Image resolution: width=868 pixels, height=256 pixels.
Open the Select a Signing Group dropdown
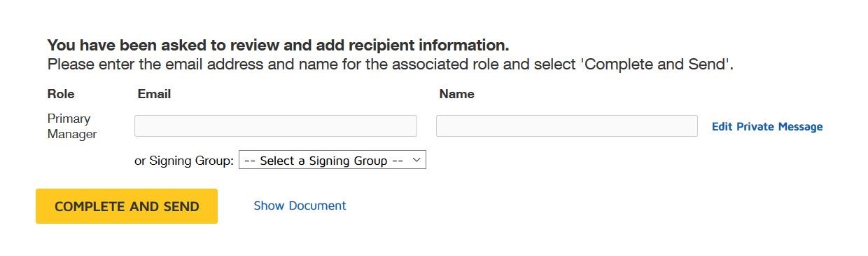point(332,160)
